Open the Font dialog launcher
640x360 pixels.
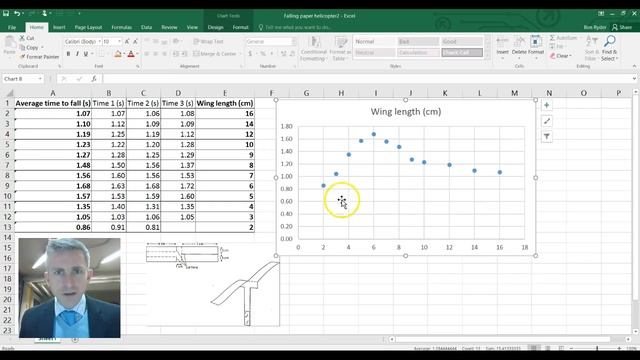[x=138, y=66]
